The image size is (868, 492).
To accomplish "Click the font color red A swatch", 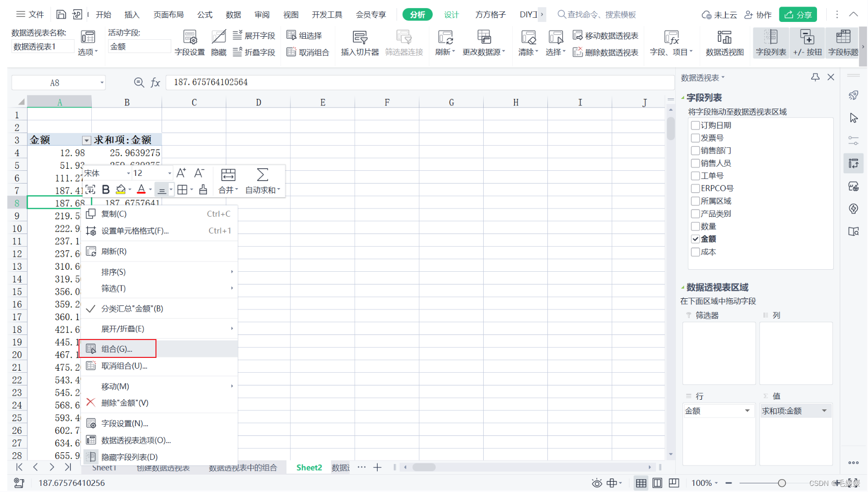I will click(141, 190).
